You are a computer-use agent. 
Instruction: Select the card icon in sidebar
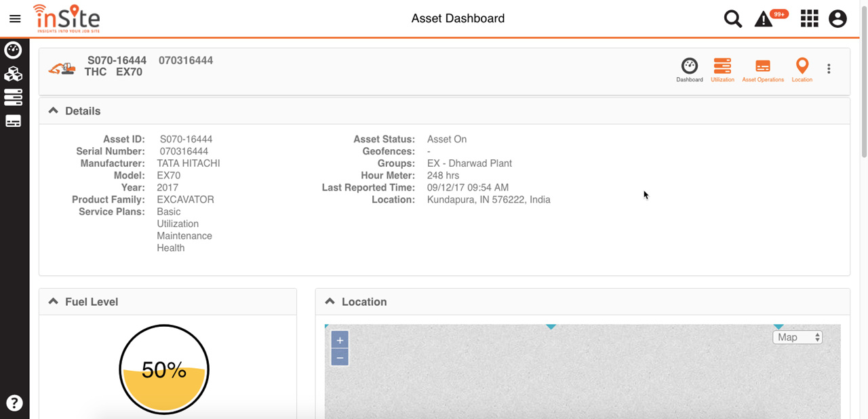[13, 121]
